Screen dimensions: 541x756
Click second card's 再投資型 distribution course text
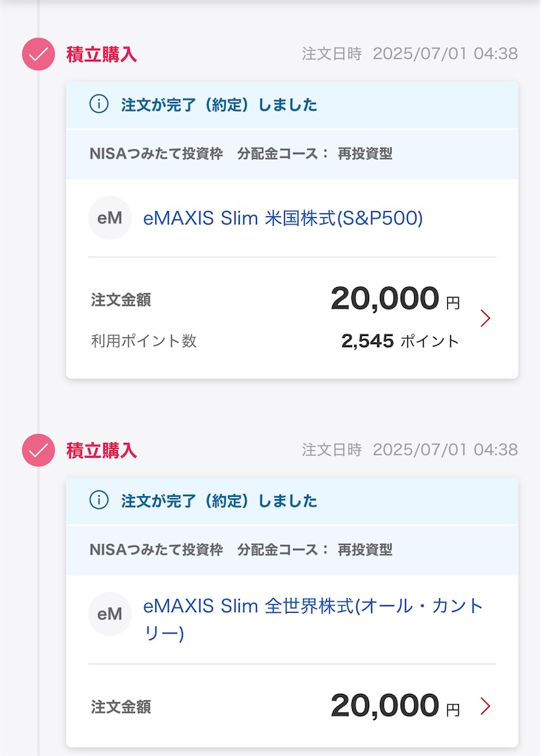[365, 549]
